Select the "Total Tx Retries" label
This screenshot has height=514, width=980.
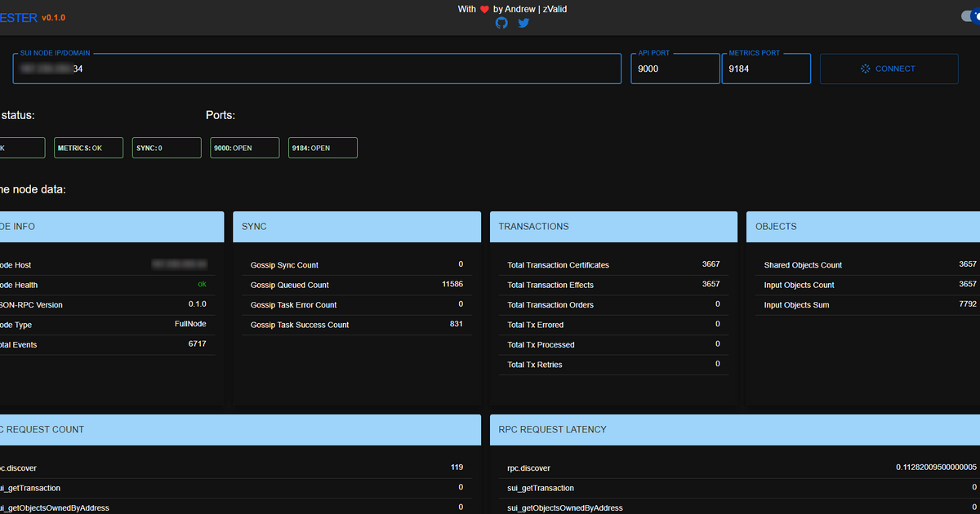pyautogui.click(x=535, y=365)
